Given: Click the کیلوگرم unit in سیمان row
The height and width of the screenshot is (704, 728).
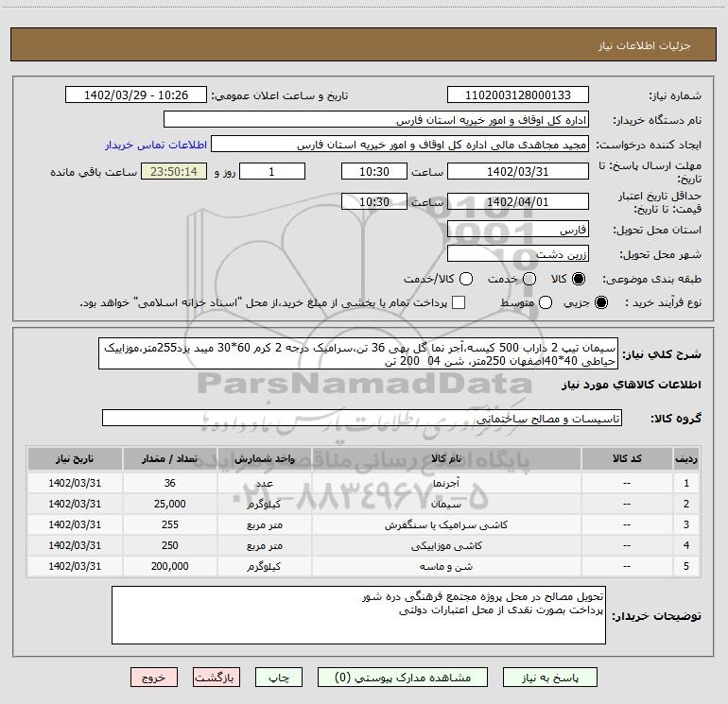Looking at the screenshot, I should point(264,504).
